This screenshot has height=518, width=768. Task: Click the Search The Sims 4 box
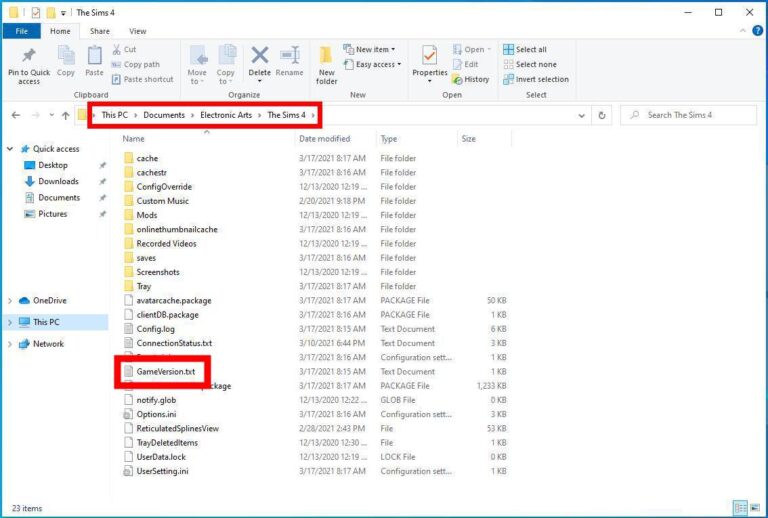(x=688, y=115)
